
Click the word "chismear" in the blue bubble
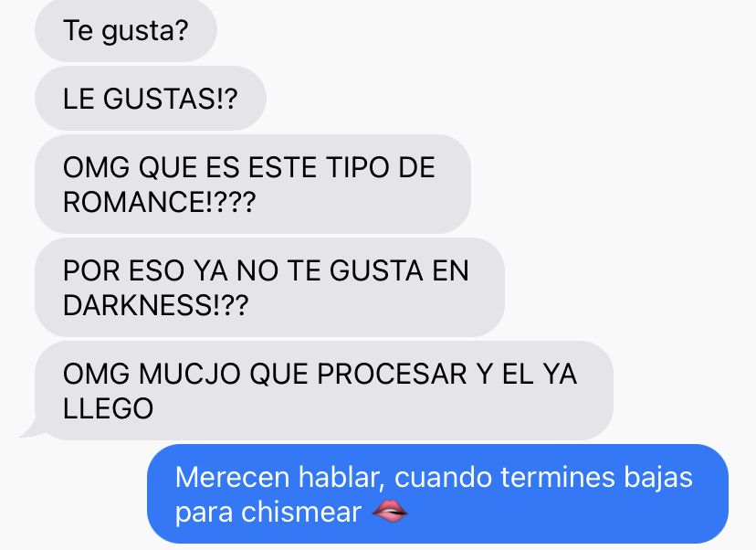[301, 512]
